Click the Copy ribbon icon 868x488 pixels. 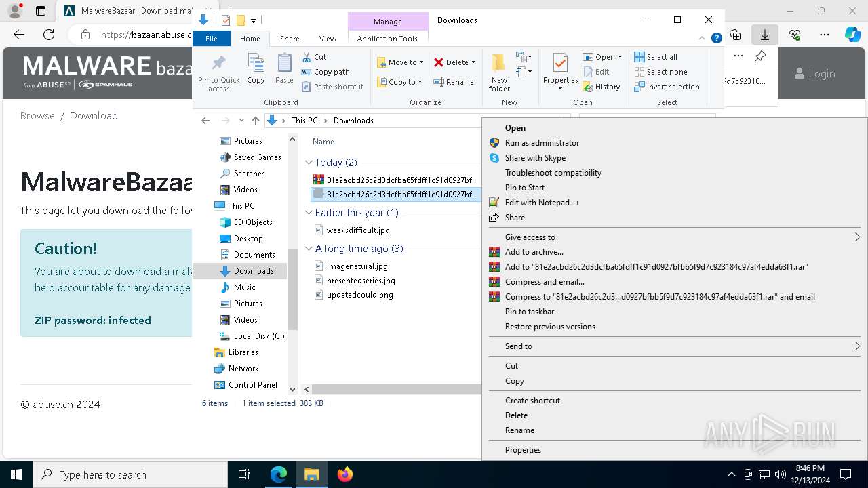256,69
